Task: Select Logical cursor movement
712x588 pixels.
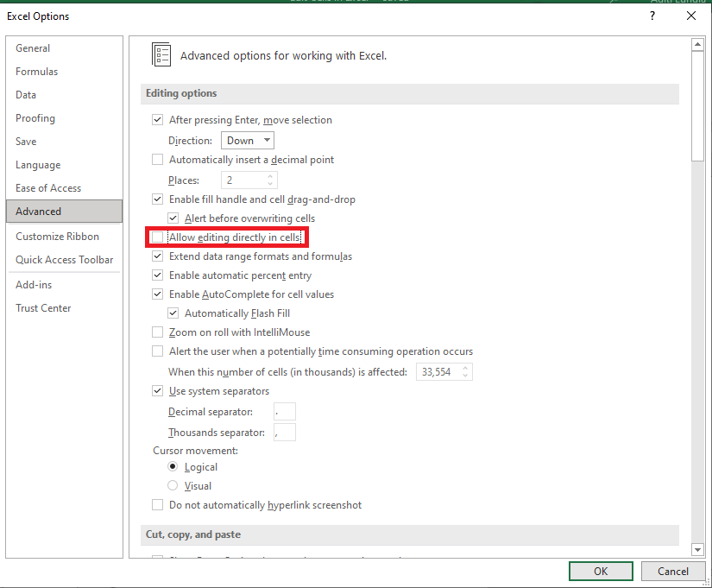Action: (x=172, y=466)
